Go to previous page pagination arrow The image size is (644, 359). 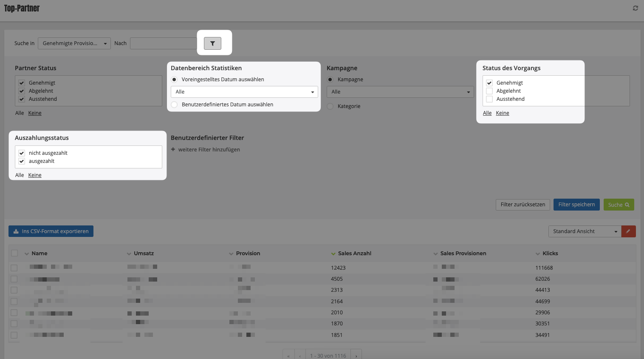[x=300, y=356]
